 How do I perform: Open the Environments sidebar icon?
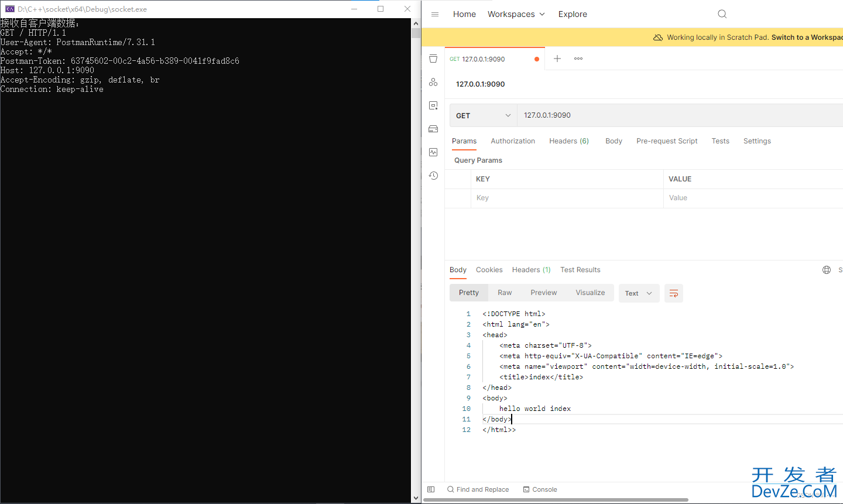click(433, 105)
